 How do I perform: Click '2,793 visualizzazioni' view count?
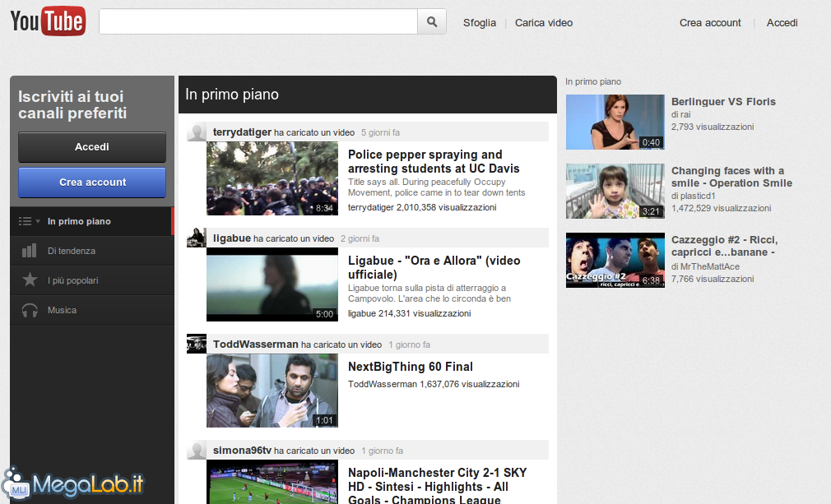tap(713, 127)
